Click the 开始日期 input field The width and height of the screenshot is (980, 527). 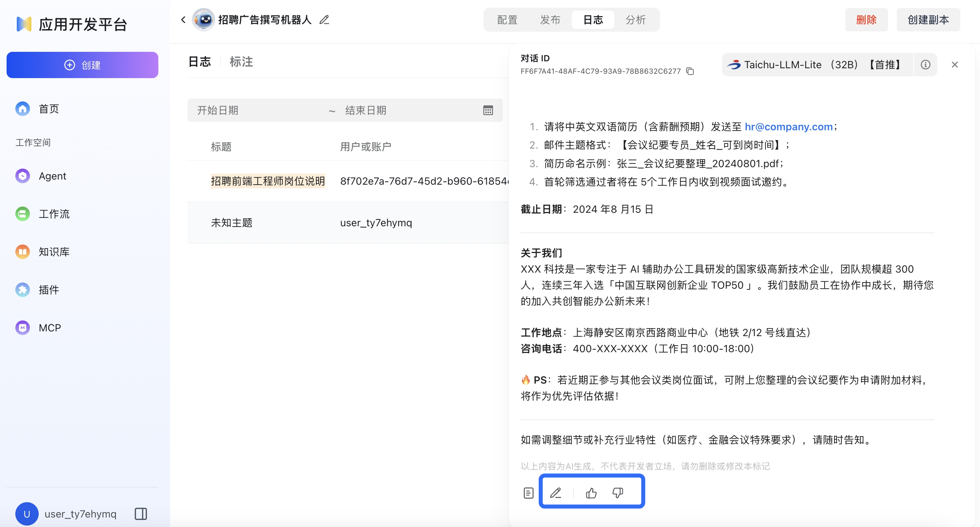point(259,110)
